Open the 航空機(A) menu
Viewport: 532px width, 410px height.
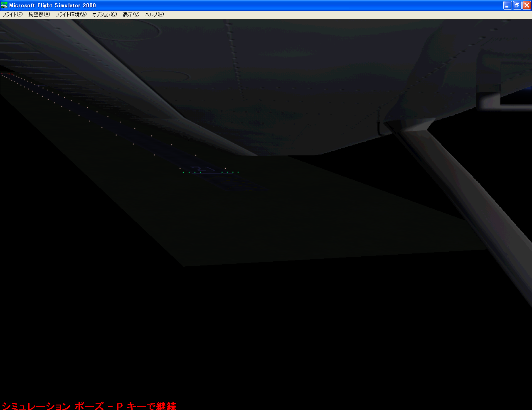[x=39, y=15]
